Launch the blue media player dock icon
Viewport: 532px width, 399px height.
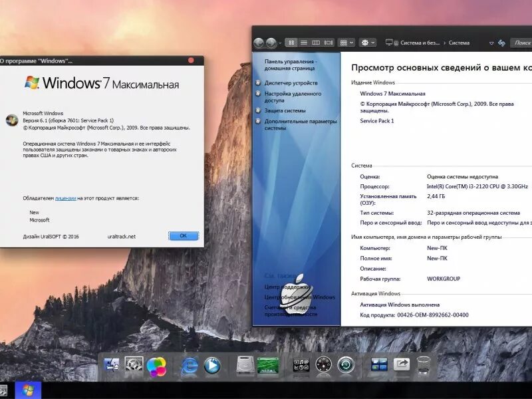212,366
